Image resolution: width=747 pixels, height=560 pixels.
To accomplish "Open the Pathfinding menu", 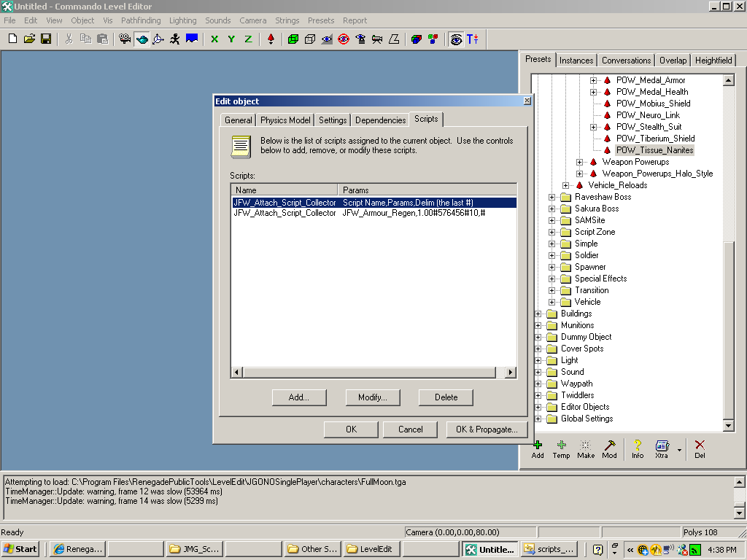I will [142, 20].
